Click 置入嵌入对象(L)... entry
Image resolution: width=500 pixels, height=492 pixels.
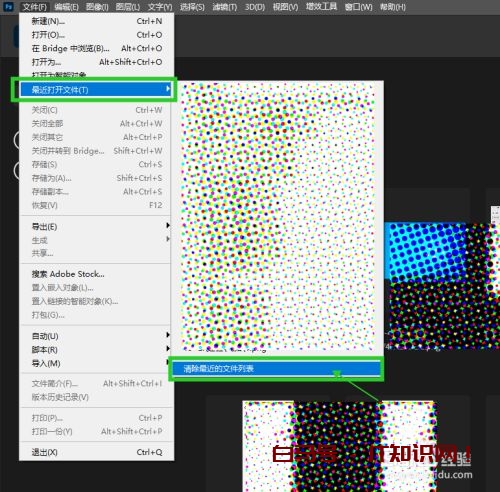tap(97, 287)
